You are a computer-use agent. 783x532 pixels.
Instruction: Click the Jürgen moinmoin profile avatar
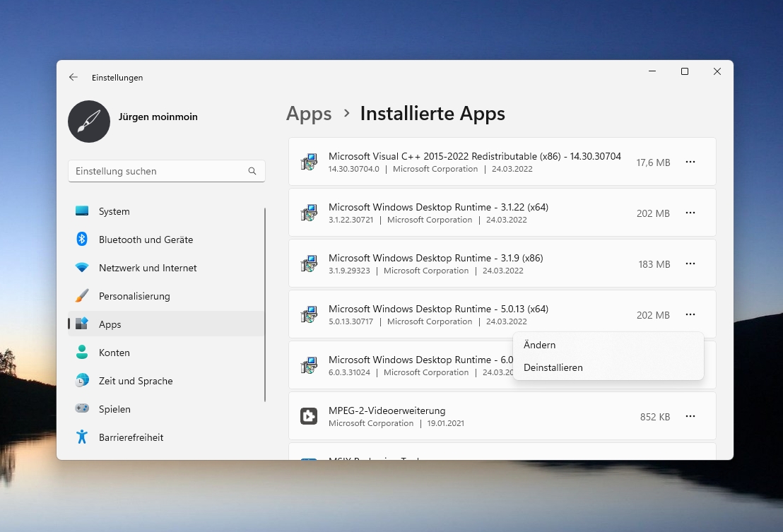[89, 122]
